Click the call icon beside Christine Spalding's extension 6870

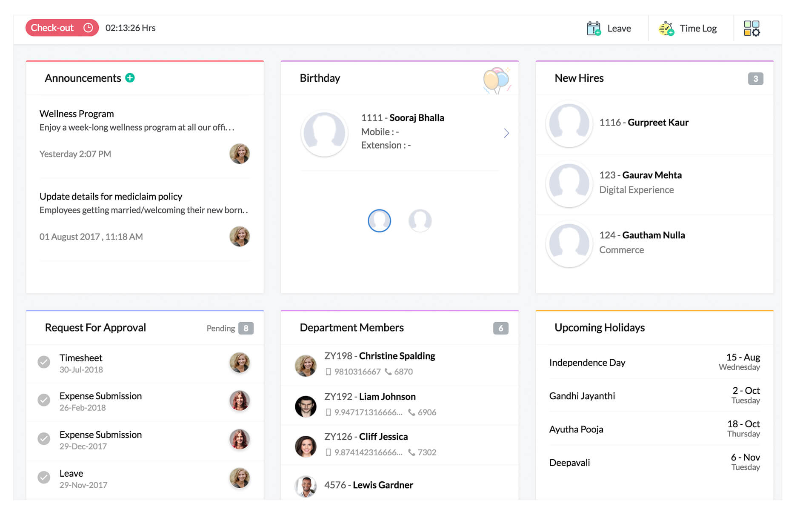click(x=389, y=371)
